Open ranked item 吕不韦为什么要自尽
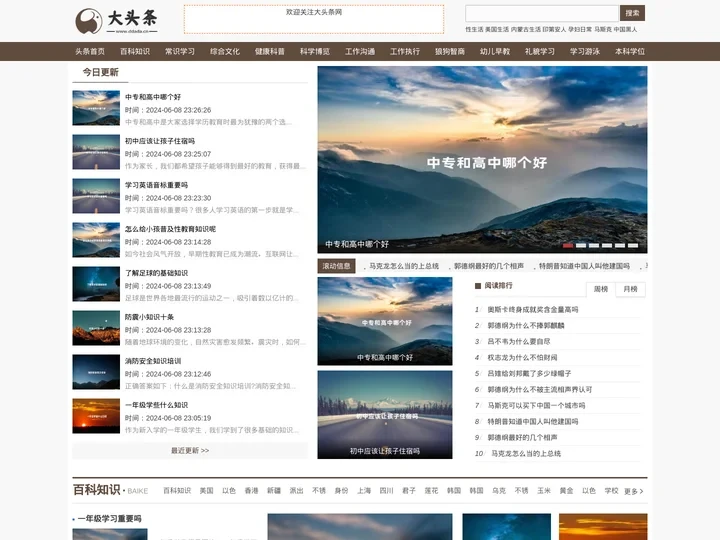This screenshot has height=540, width=720. [x=519, y=342]
